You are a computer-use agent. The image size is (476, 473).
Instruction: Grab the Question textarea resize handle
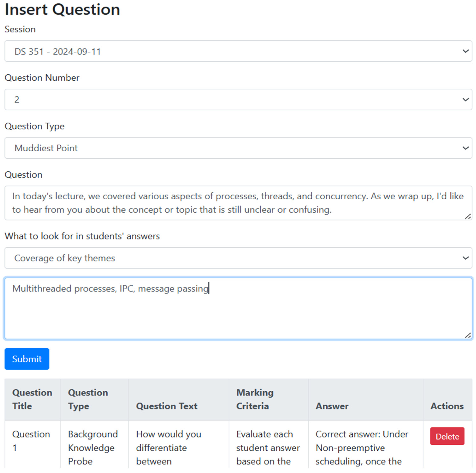point(468,216)
